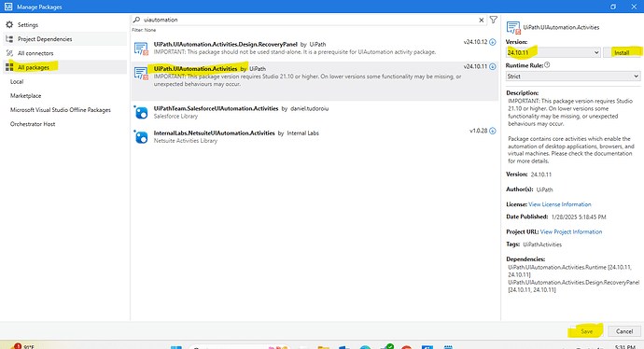Viewport: 644px width, 349px height.
Task: Click the v1.0.28 version label
Action: point(478,131)
